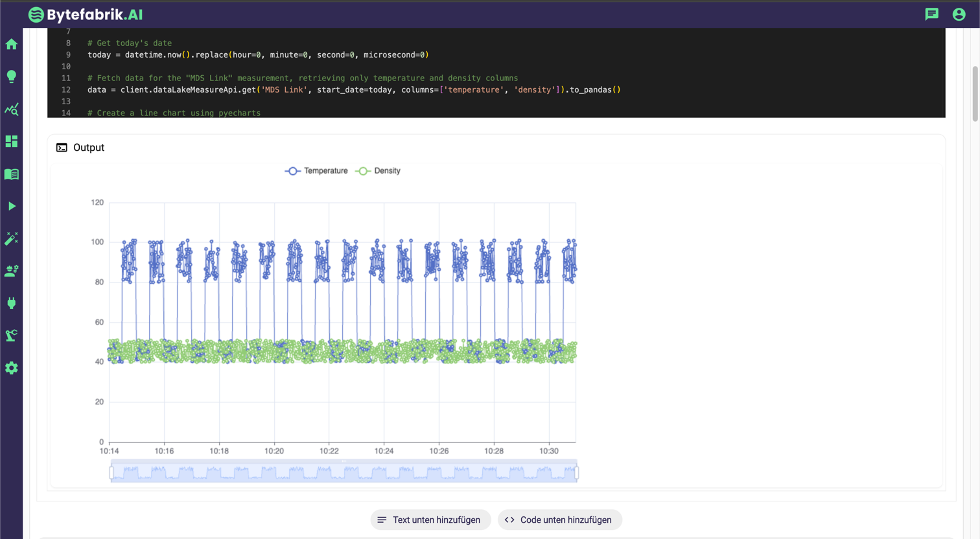980x539 pixels.
Task: Click the 'Text unten hinzufügen' button
Action: [430, 520]
